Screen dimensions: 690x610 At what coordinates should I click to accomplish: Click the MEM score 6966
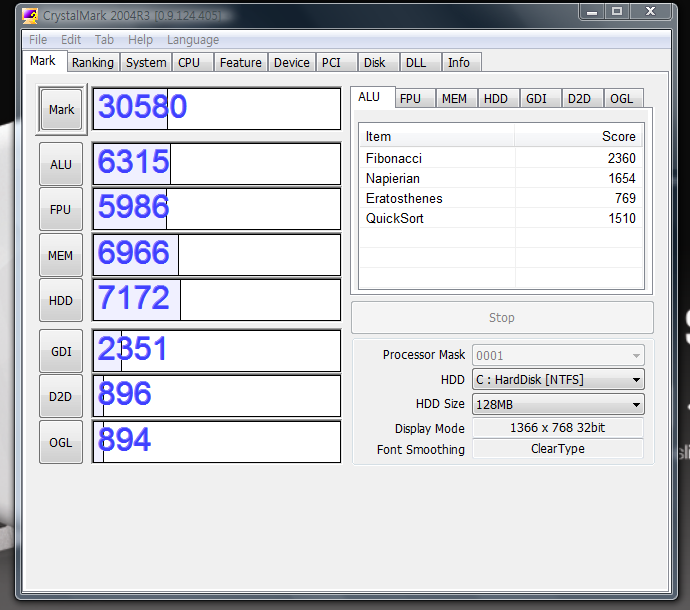click(x=133, y=252)
